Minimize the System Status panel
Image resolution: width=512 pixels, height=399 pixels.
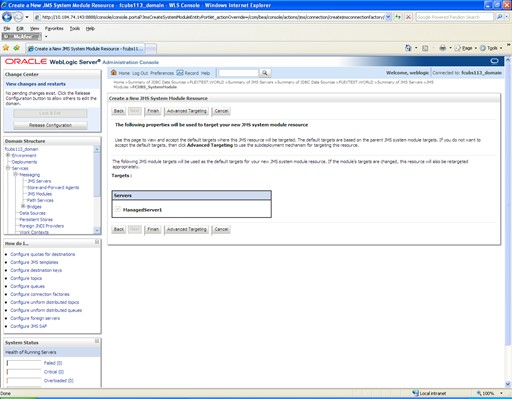[97, 341]
